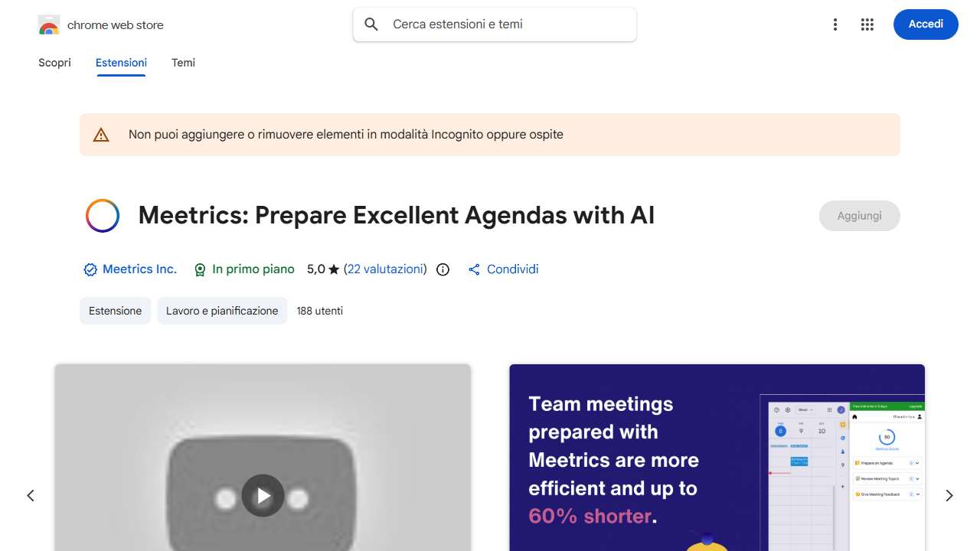Click the Aggiungi button
This screenshot has width=980, height=551.
[860, 216]
